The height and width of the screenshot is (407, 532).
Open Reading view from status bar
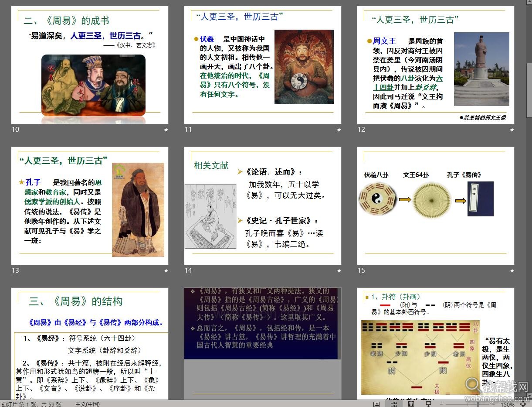411,404
